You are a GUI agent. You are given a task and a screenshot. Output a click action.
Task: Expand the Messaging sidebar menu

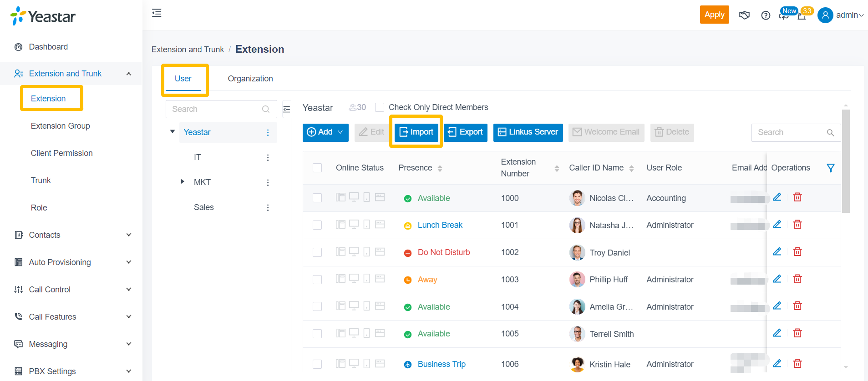coord(129,344)
